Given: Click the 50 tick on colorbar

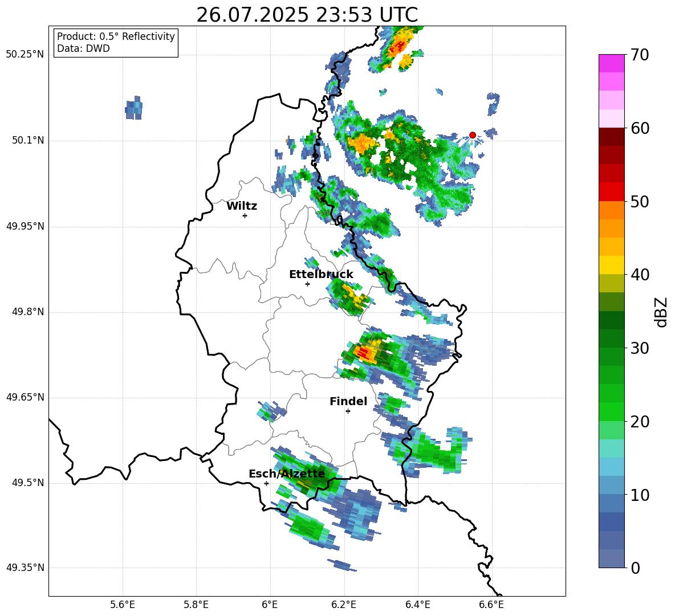Looking at the screenshot, I should [640, 202].
